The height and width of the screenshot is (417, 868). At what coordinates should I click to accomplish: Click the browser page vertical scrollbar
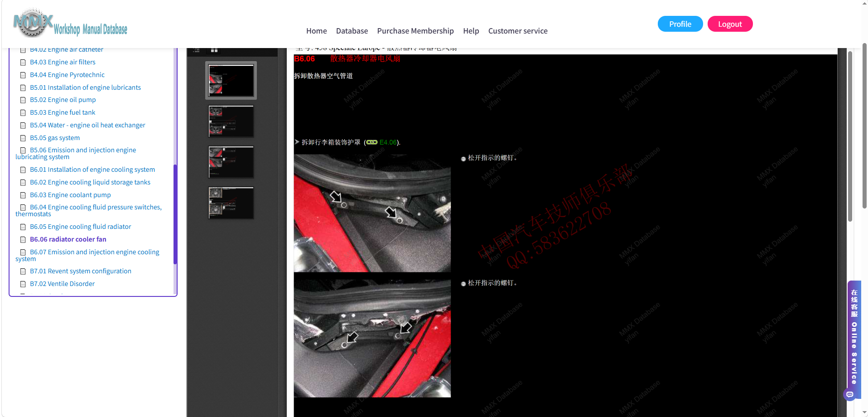point(864,126)
